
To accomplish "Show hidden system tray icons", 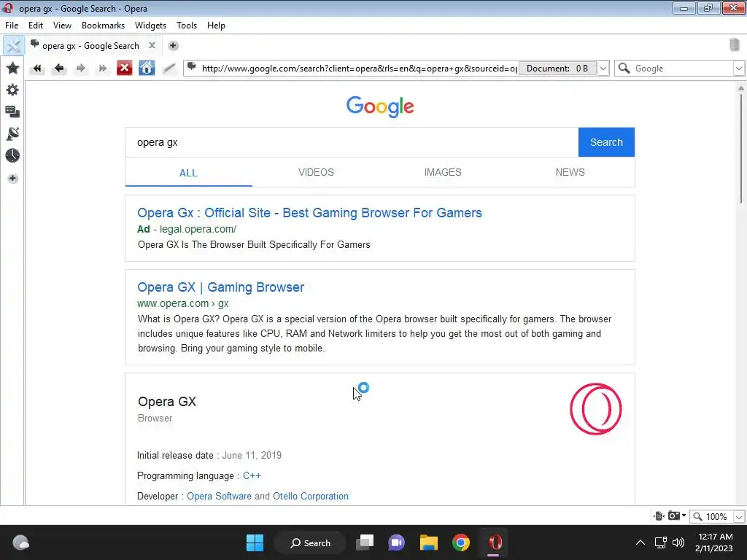I will [x=640, y=542].
